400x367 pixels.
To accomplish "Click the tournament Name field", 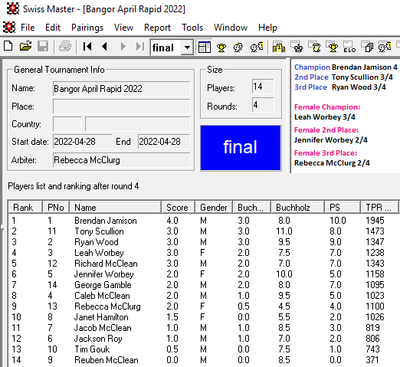I will [122, 89].
